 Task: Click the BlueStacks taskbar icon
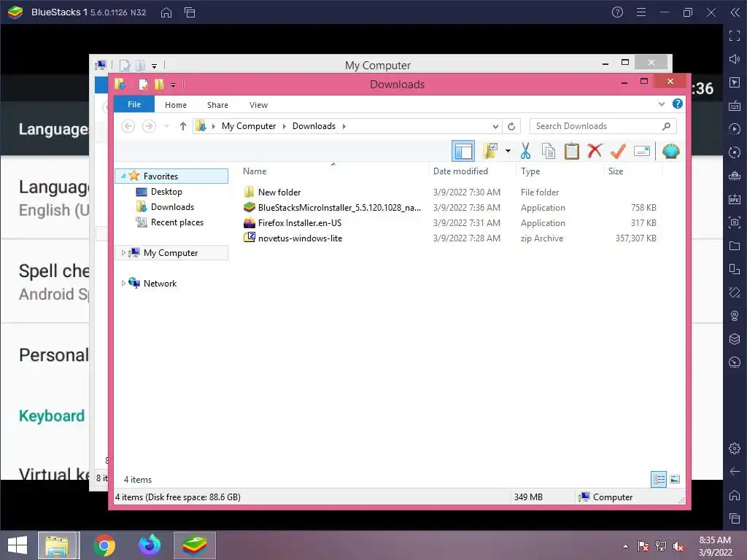coord(195,545)
